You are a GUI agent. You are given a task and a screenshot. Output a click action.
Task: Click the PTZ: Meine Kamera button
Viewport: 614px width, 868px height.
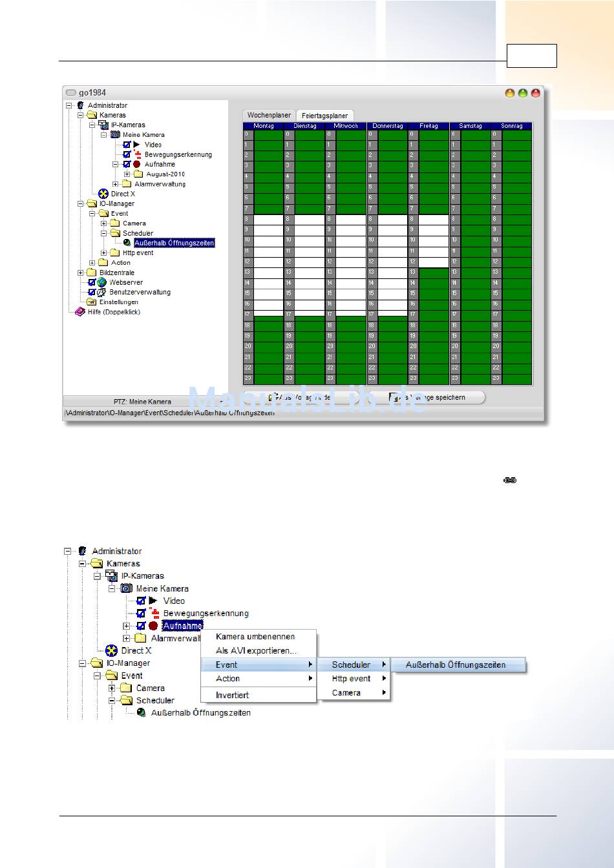tap(142, 401)
